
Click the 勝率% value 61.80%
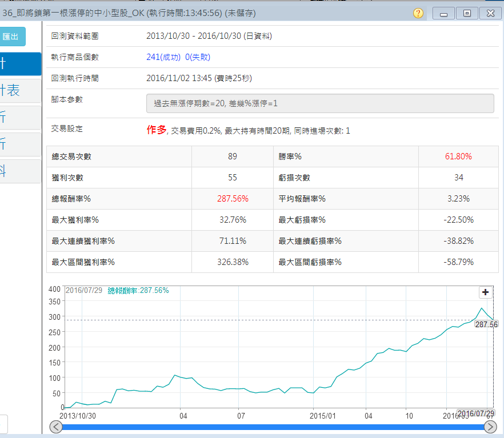pyautogui.click(x=458, y=156)
